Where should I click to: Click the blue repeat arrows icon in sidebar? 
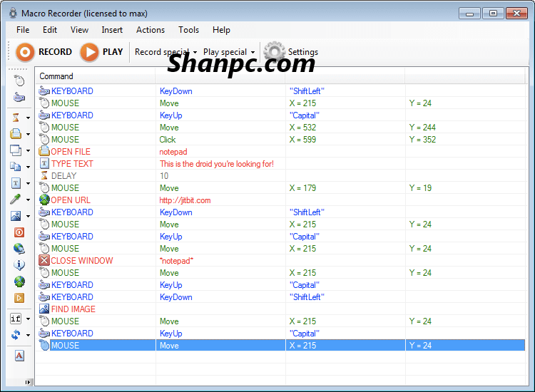click(16, 335)
